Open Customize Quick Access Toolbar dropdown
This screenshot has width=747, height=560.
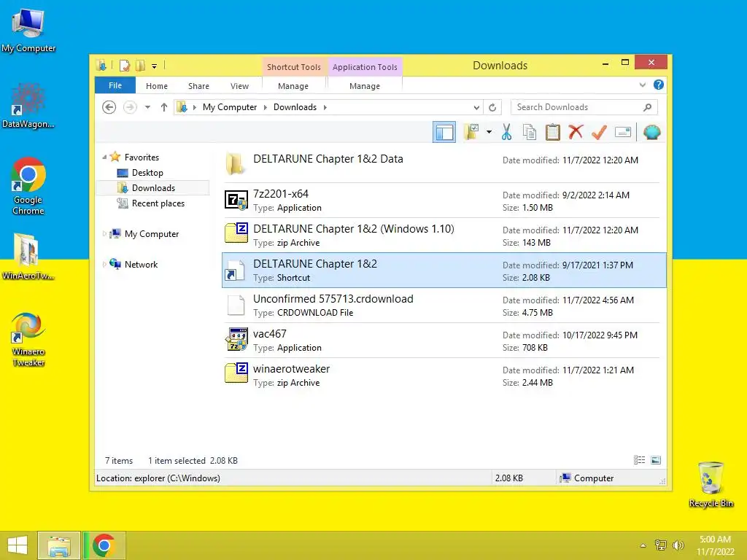[155, 66]
